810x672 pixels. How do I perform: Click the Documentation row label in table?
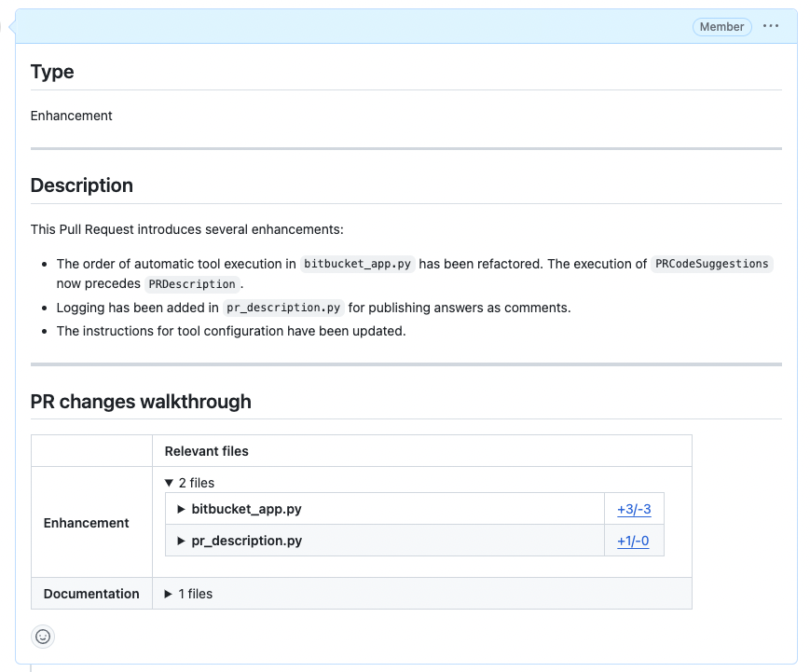(91, 594)
